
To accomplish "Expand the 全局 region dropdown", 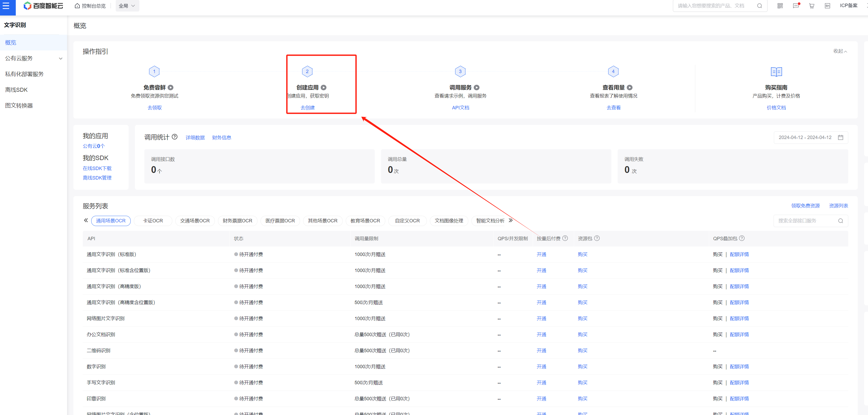I will click(x=127, y=6).
